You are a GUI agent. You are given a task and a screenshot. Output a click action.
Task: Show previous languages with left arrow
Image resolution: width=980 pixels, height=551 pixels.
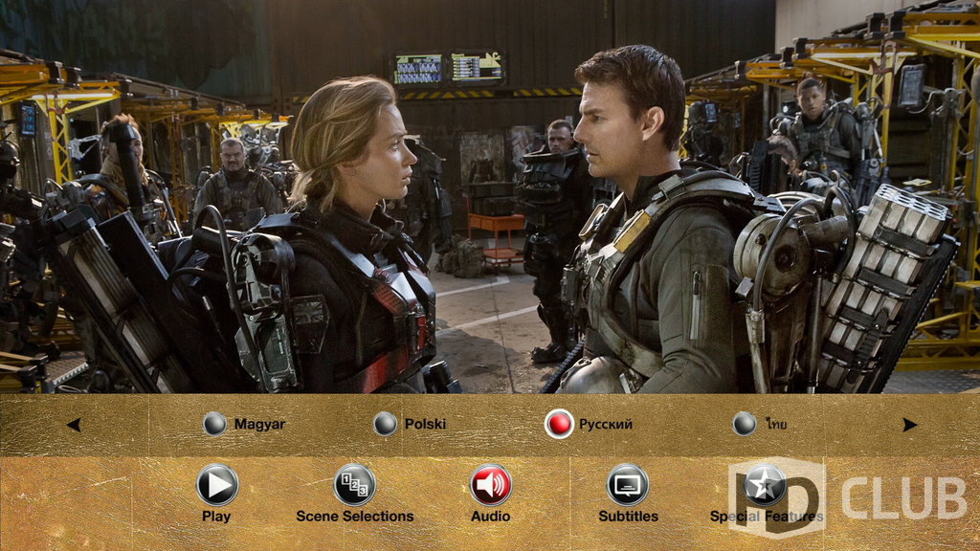point(74,425)
